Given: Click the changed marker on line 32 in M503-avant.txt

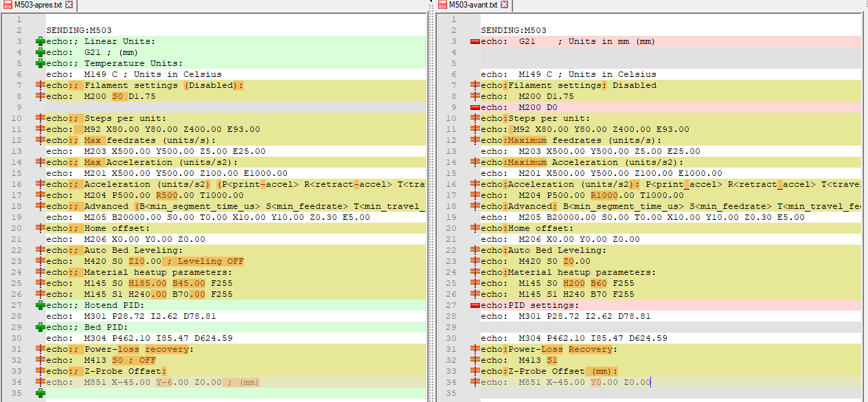Looking at the screenshot, I should (475, 360).
